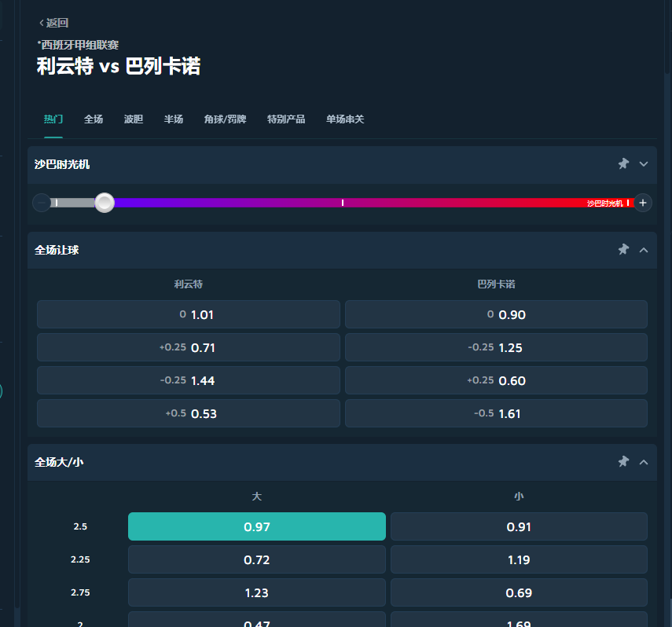Click the time machine slider handle
This screenshot has width=672, height=627.
[x=105, y=203]
